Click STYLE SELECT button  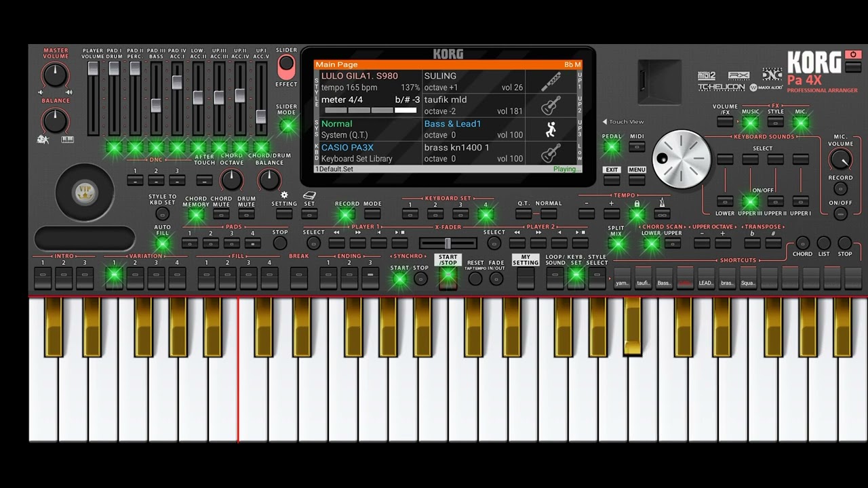pos(597,279)
